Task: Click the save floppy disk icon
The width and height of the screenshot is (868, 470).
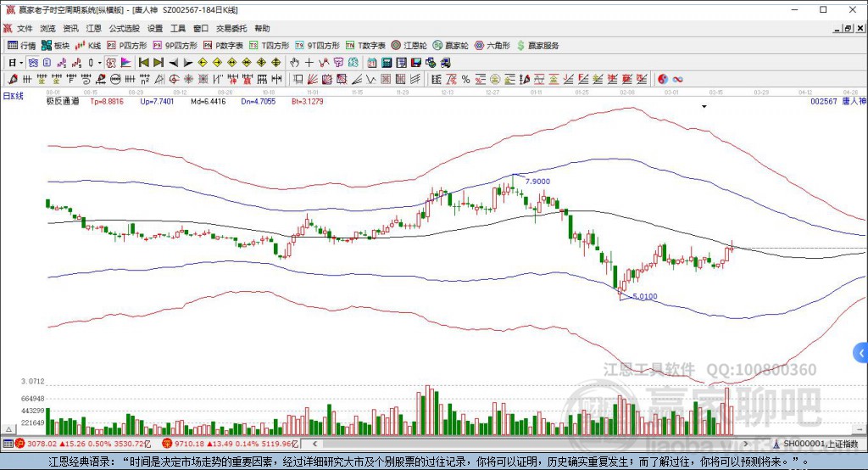Action: [x=415, y=63]
